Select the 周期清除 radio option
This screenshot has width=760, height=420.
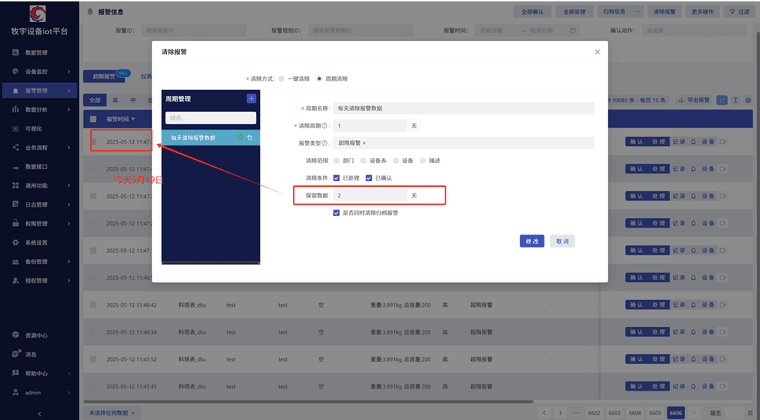pyautogui.click(x=319, y=78)
